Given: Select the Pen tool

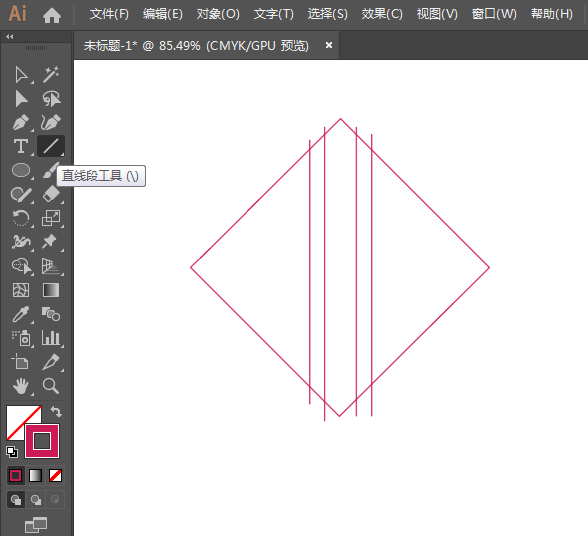Looking at the screenshot, I should 21,123.
